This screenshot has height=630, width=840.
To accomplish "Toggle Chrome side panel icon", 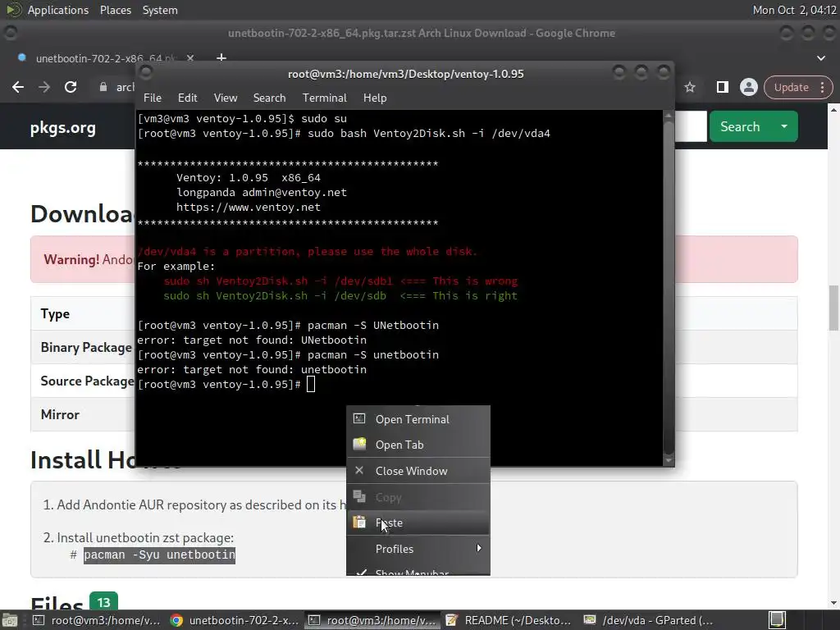I will (722, 87).
